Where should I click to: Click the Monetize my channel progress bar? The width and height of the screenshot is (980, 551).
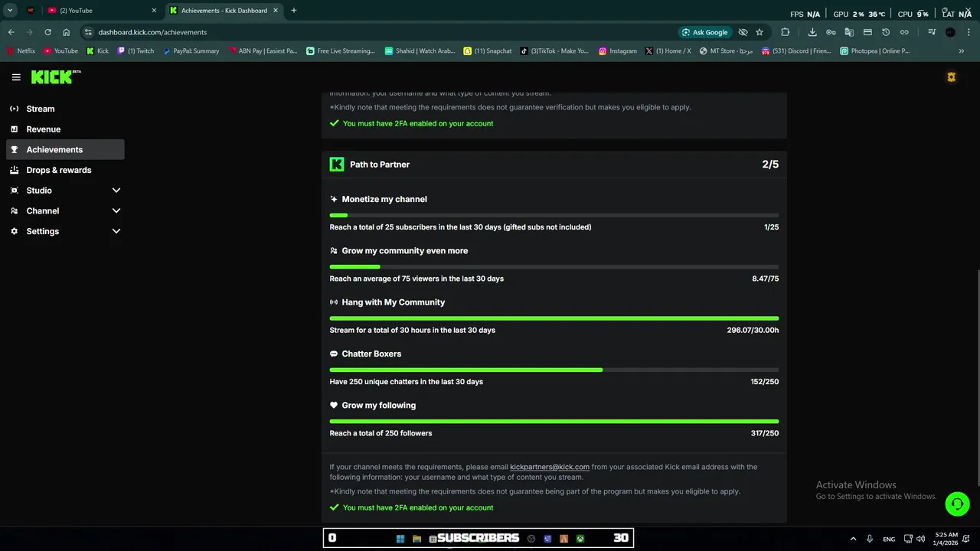[x=554, y=215]
